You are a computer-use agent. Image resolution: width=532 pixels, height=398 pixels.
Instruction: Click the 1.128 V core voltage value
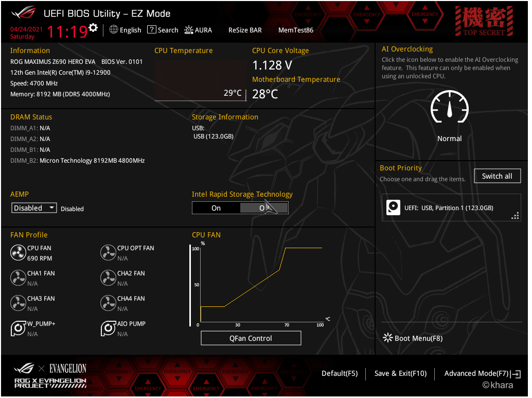pos(272,65)
